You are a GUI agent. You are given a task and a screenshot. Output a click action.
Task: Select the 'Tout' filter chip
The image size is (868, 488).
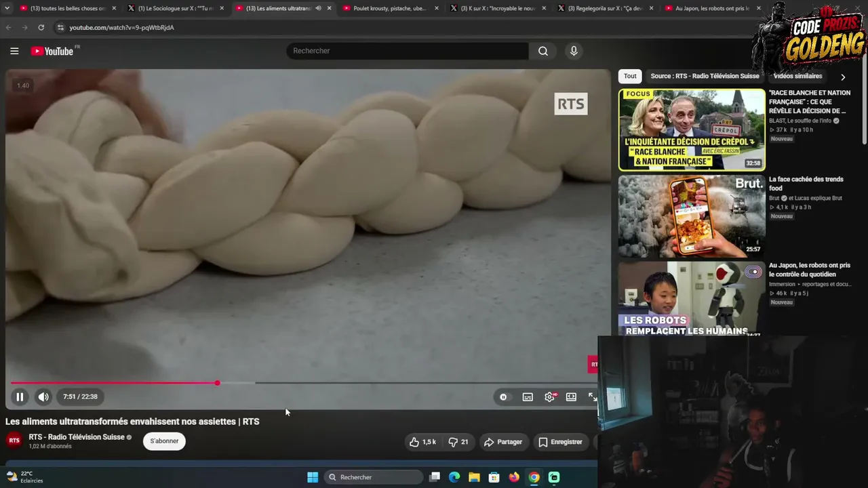[630, 77]
